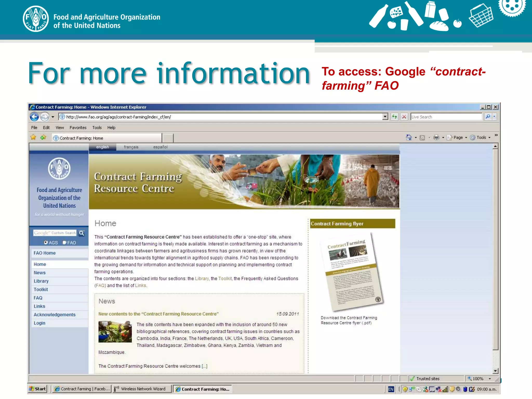532x399 pixels.
Task: Click the Favorites Center star icon
Action: pos(33,137)
